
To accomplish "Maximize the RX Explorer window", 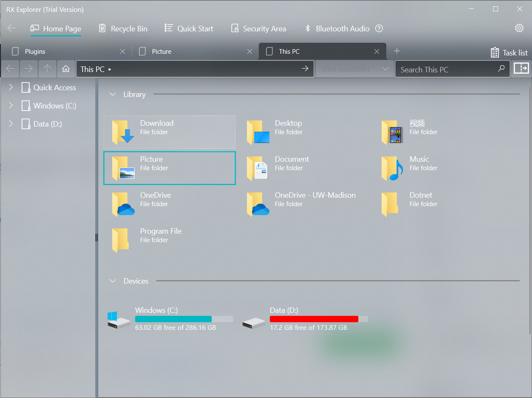I will 496,9.
